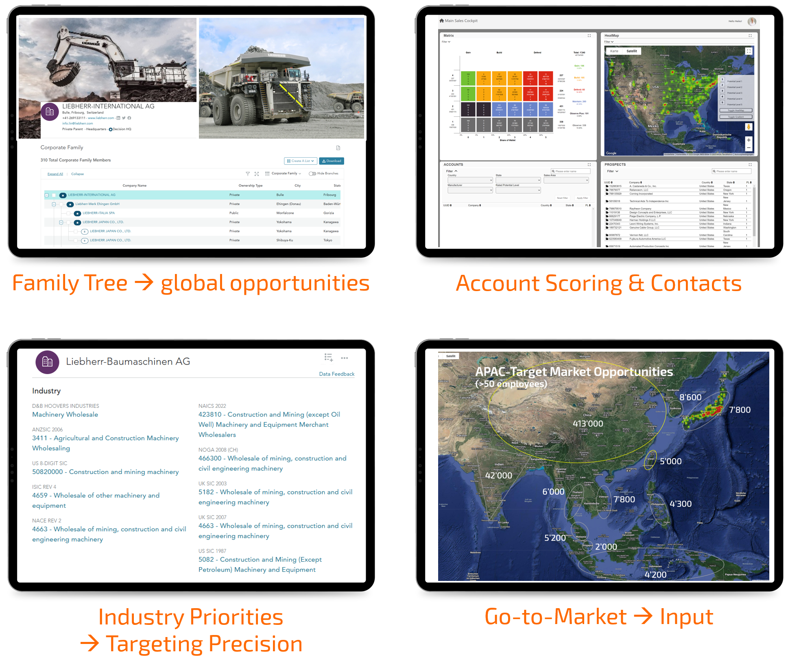Click the Expand All link
Viewport: 812px width, 659px height.
pos(55,174)
